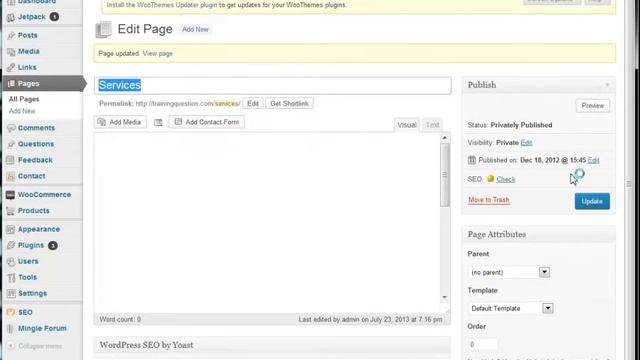Open Add New under Pages submenu
This screenshot has width=640, height=360.
point(22,111)
